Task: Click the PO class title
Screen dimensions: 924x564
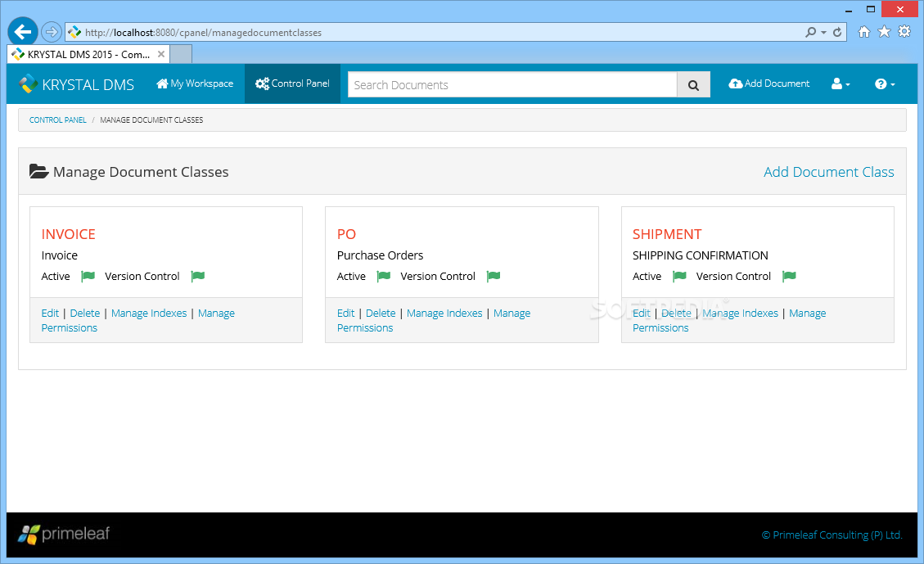Action: pyautogui.click(x=346, y=234)
